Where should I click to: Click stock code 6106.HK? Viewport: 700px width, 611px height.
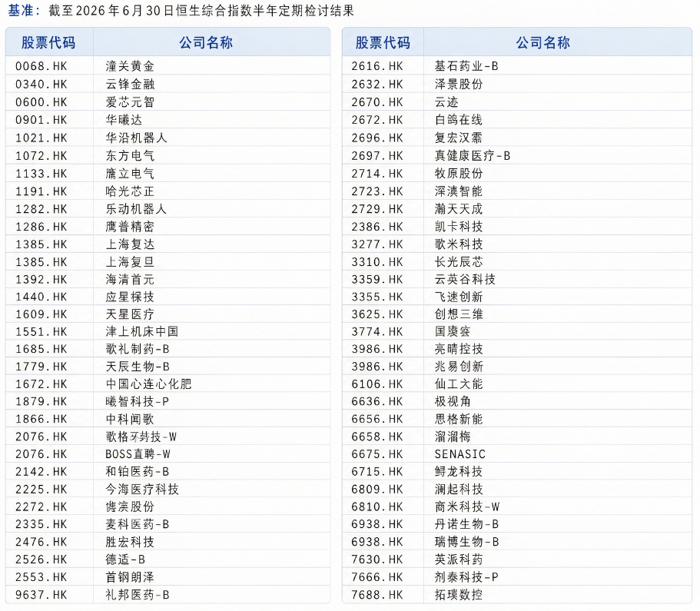[377, 384]
